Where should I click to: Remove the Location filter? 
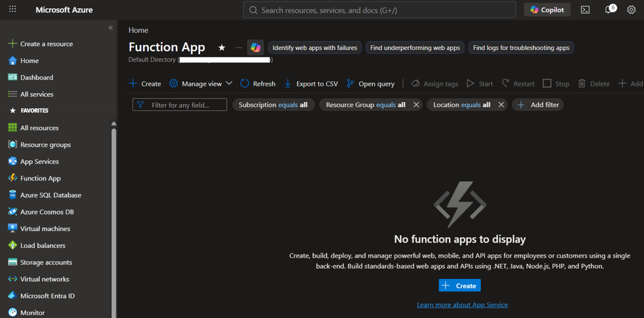(501, 105)
